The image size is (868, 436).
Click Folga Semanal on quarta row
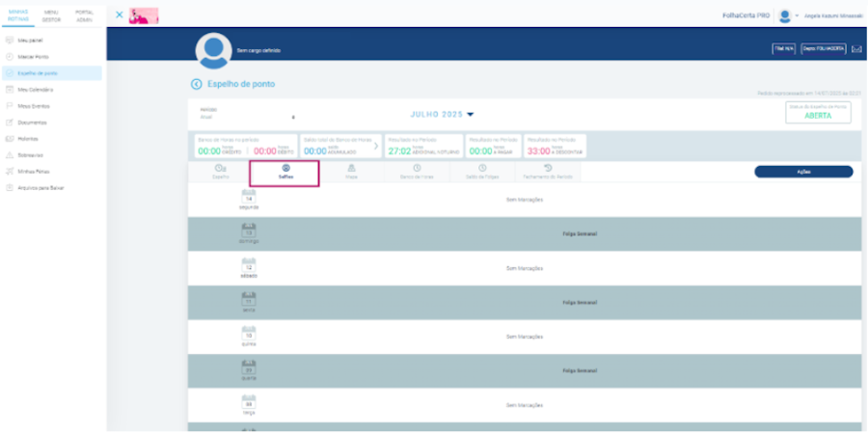point(580,370)
